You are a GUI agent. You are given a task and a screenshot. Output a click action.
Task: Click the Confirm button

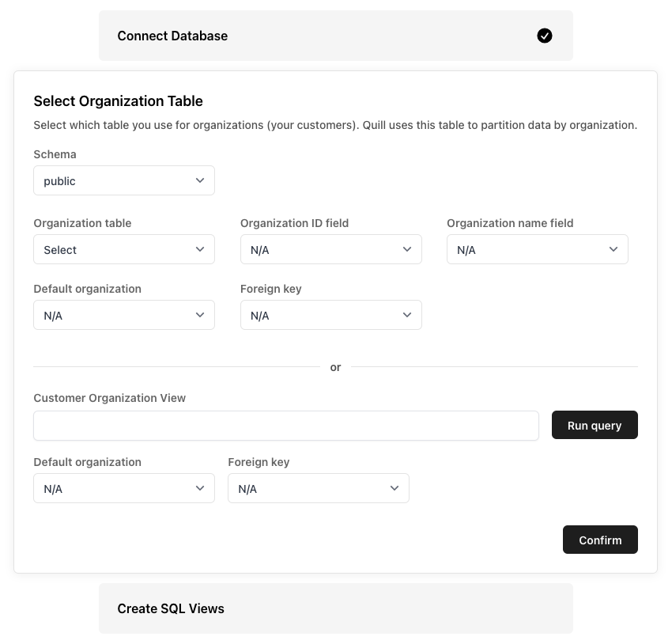(x=600, y=540)
